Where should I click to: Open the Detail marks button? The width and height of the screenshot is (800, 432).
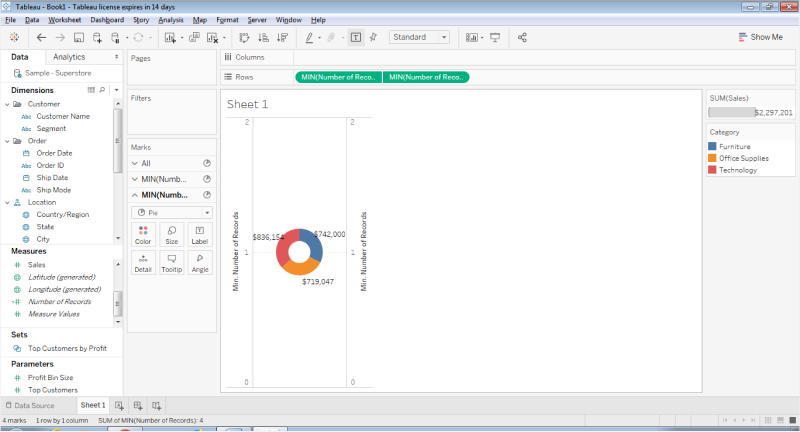[143, 263]
